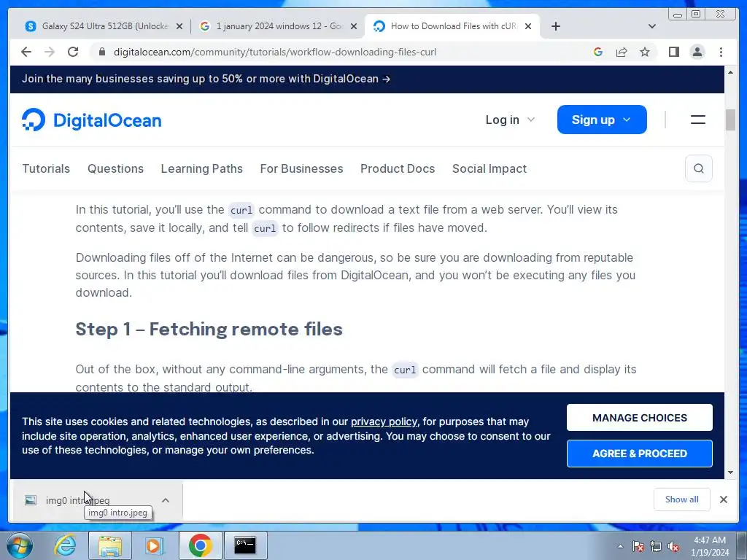Click the vertical scrollbar thumb
Screen dimensions: 747x560
pos(730,120)
